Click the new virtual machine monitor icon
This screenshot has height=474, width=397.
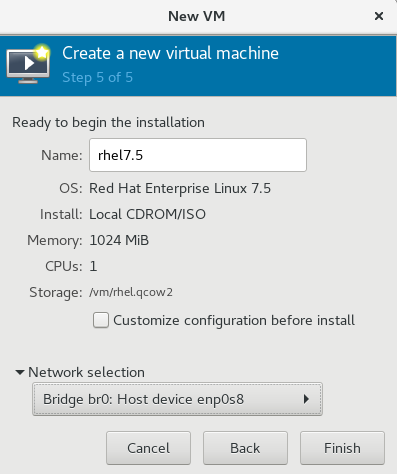[28, 64]
